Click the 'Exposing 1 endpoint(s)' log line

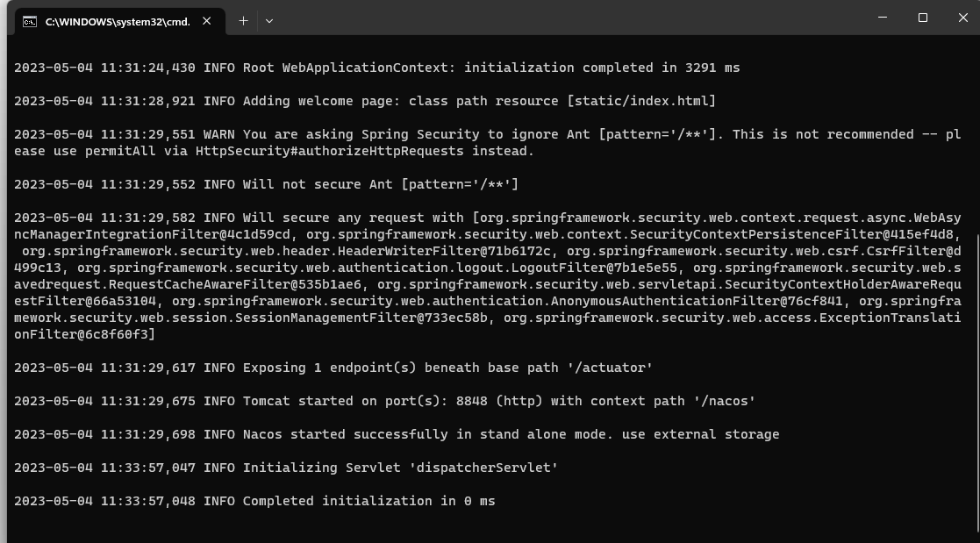pyautogui.click(x=333, y=368)
